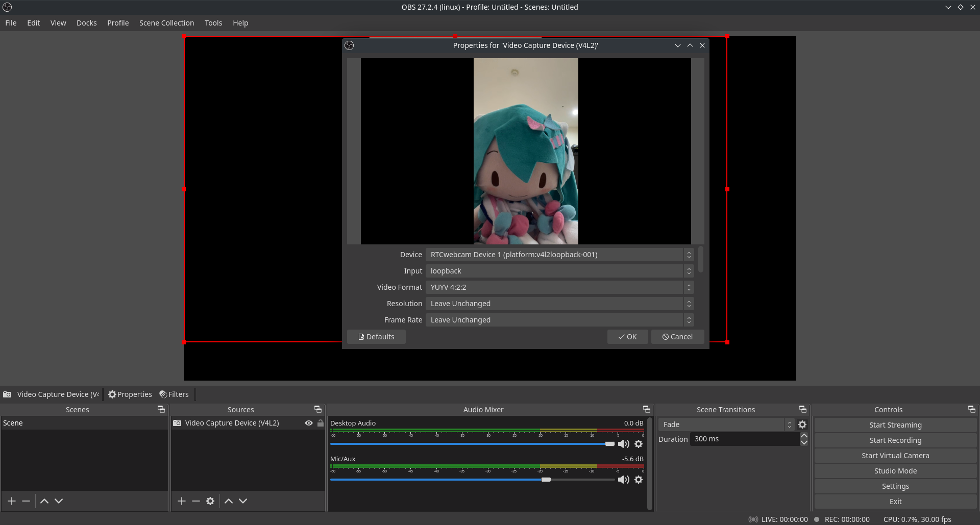Screen dimensions: 980x525
Task: Open source properties gear in Sources panel
Action: [x=210, y=501]
